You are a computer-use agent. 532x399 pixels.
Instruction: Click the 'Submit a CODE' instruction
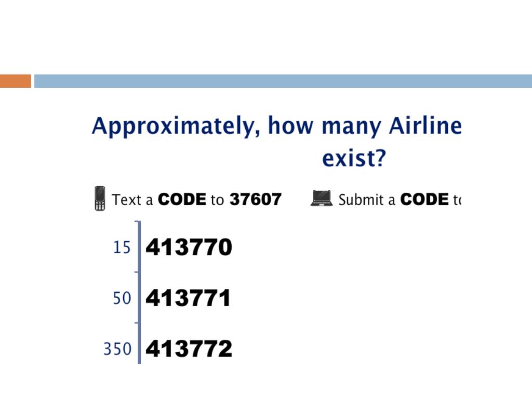coord(394,199)
